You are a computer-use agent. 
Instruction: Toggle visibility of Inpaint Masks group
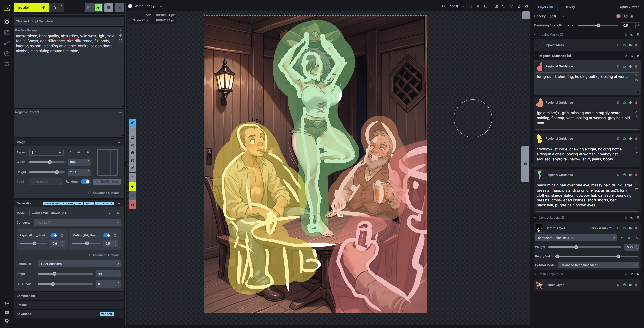[x=632, y=35]
